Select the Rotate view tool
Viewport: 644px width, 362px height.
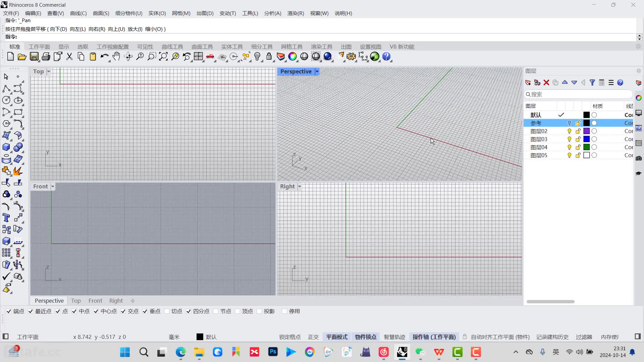point(128,57)
